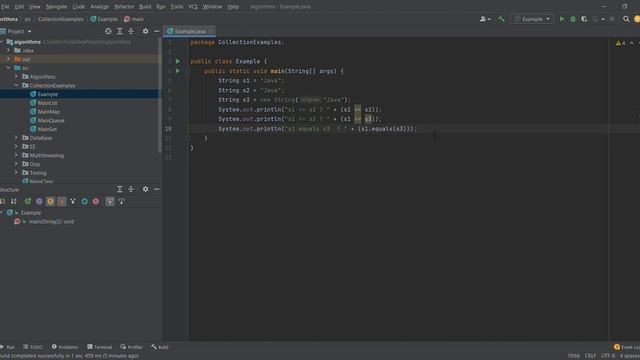Collapse all in Project panel
This screenshot has height=360, width=640.
(x=131, y=31)
